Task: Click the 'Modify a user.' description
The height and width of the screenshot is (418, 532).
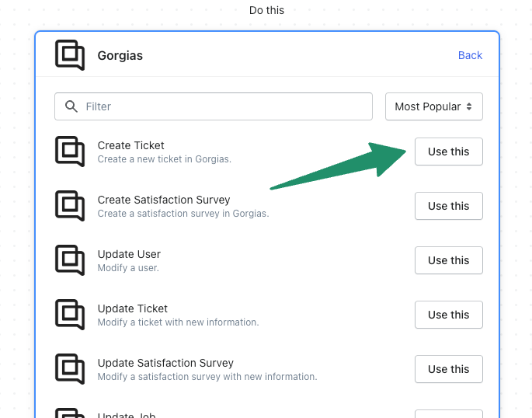Action: click(128, 268)
